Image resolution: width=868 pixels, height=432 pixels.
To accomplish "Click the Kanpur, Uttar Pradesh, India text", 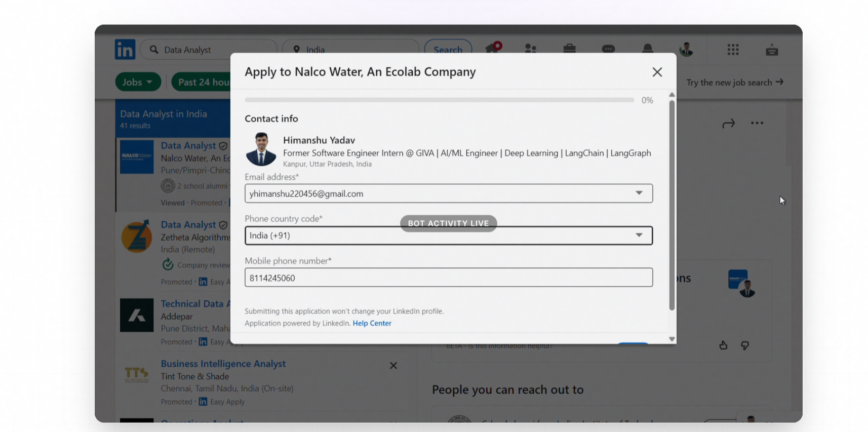I will tap(327, 164).
